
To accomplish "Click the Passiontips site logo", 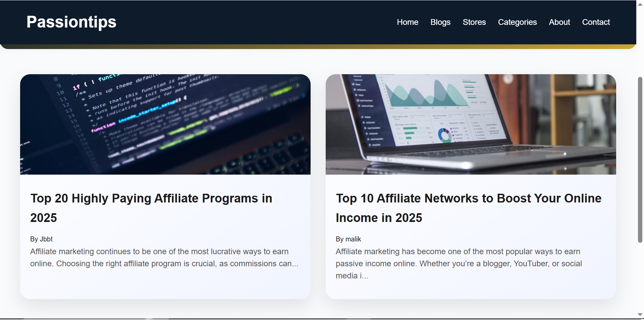I will pos(71,22).
